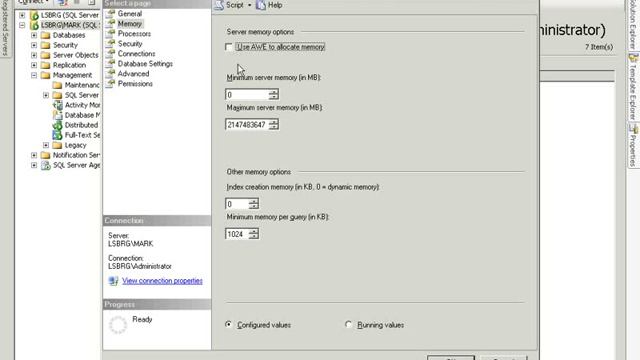
Task: Select the General page icon
Action: pyautogui.click(x=110, y=14)
